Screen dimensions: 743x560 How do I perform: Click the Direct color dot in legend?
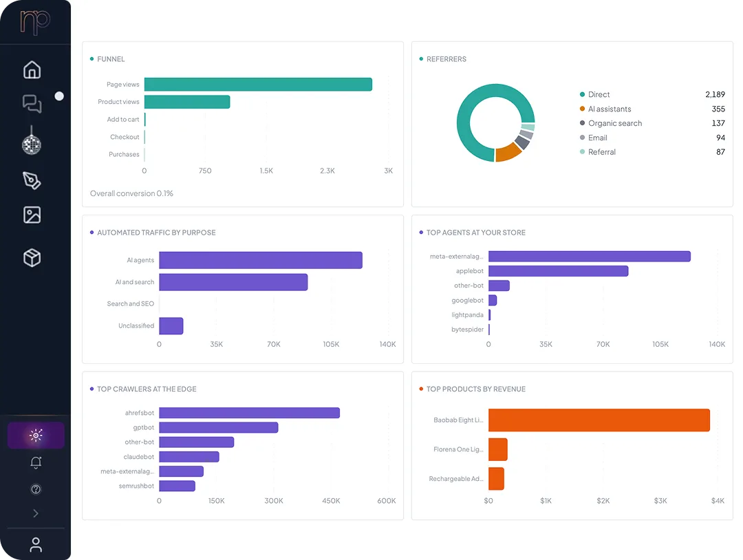(x=583, y=94)
